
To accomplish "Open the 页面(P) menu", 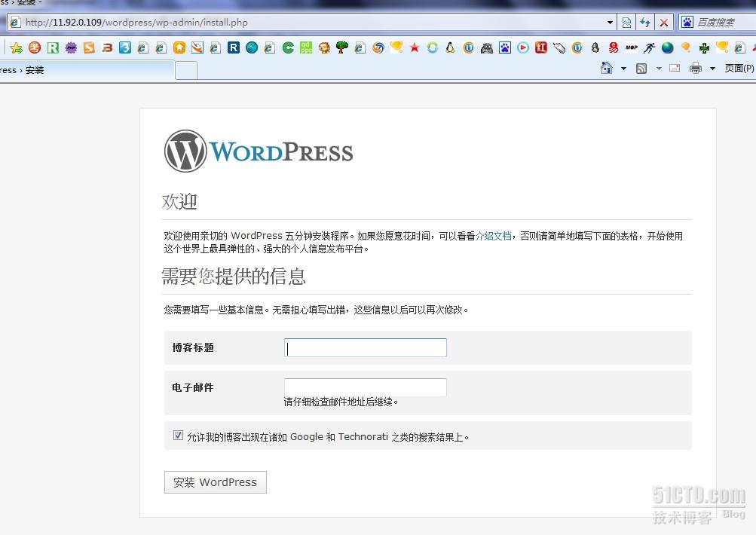I will point(739,69).
